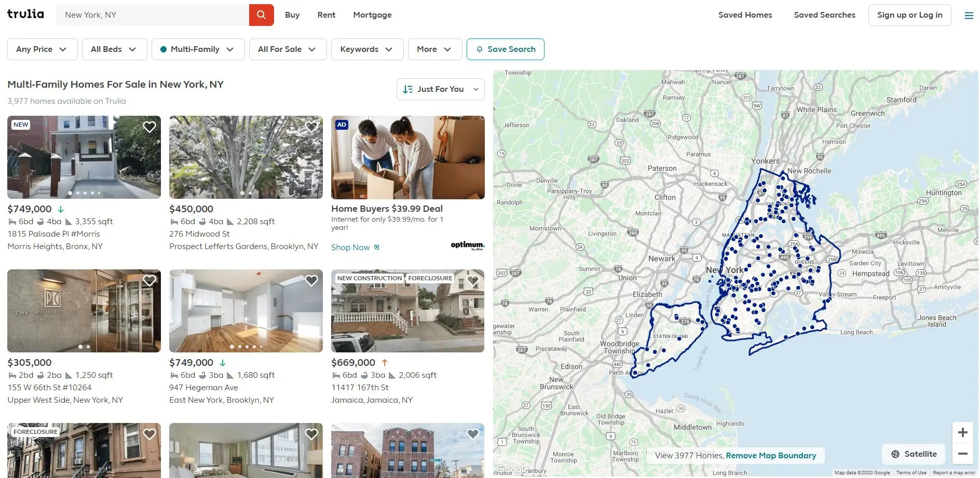The width and height of the screenshot is (980, 478).
Task: Click the price-drop arrow beside 1815 Palisade price
Action: (61, 209)
